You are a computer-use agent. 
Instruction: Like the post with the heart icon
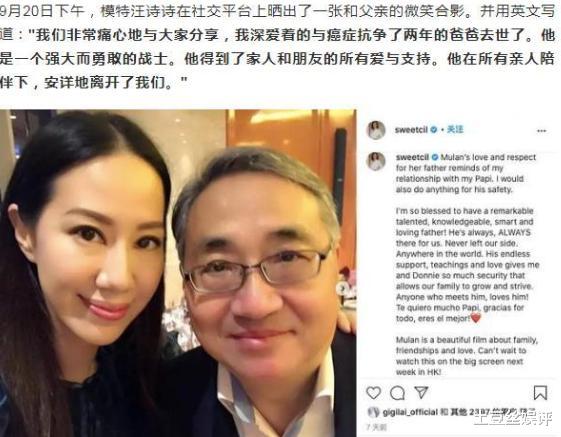tap(374, 393)
